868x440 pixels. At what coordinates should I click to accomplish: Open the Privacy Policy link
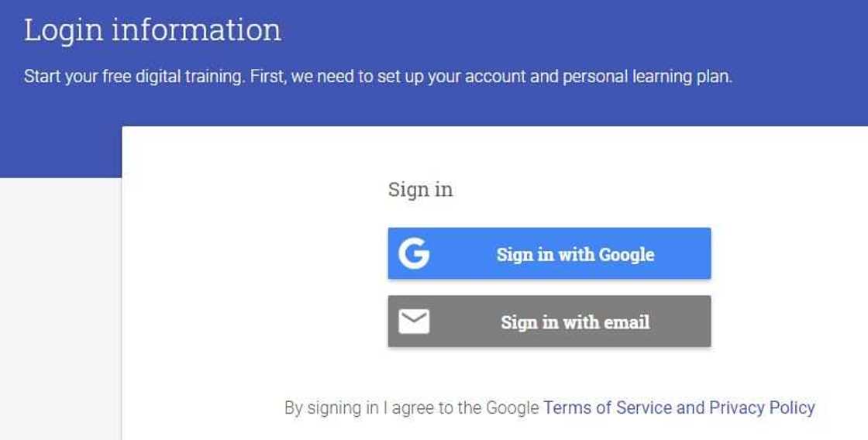762,407
